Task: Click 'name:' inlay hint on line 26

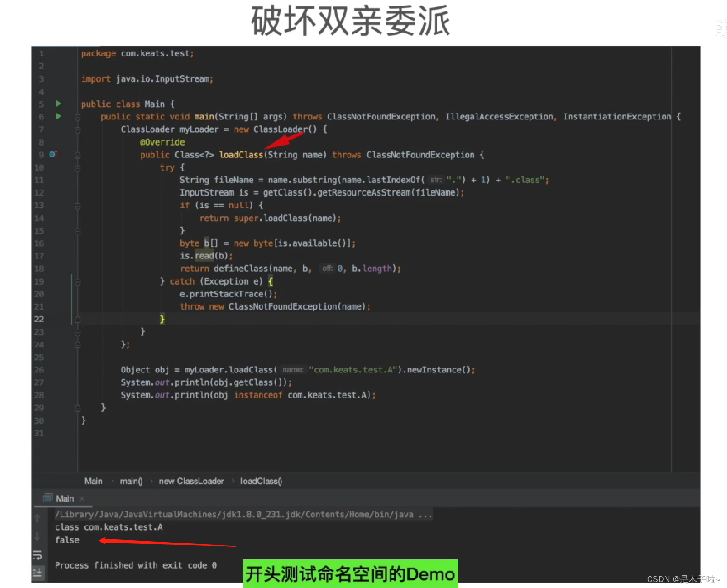Action: pyautogui.click(x=293, y=370)
